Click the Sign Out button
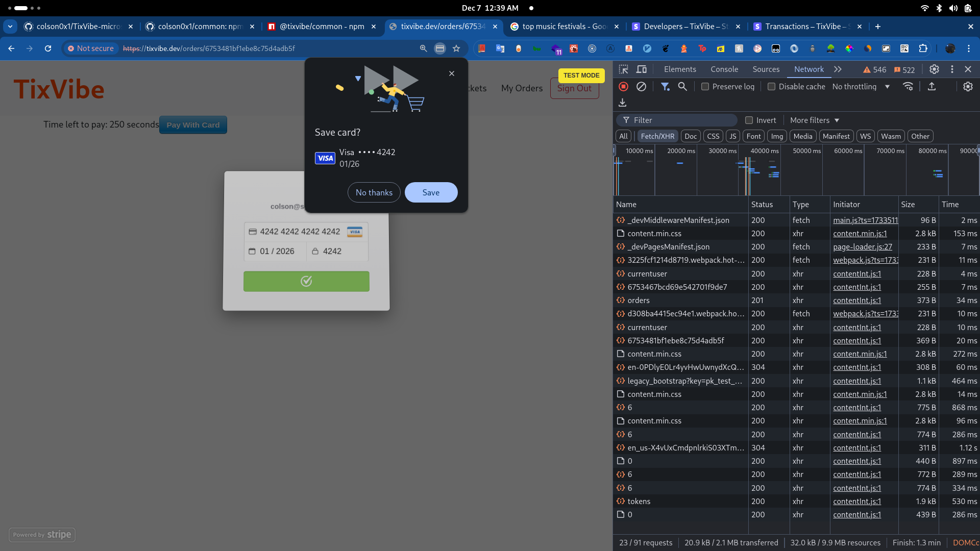Viewport: 980px width, 551px height. (574, 88)
